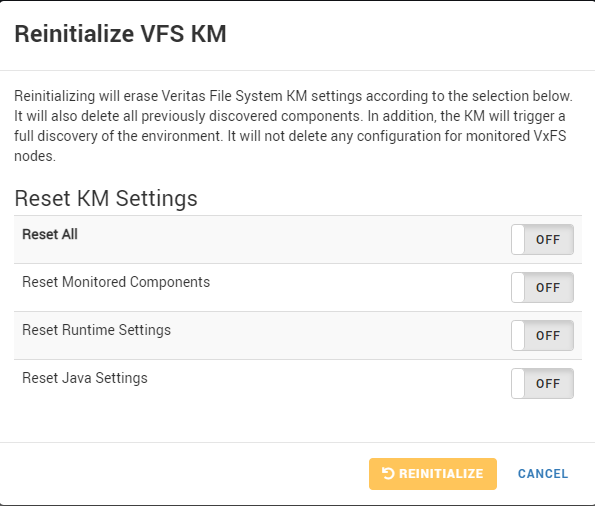The image size is (595, 506).
Task: Enable Reset Monitored Components switch
Action: pos(542,287)
